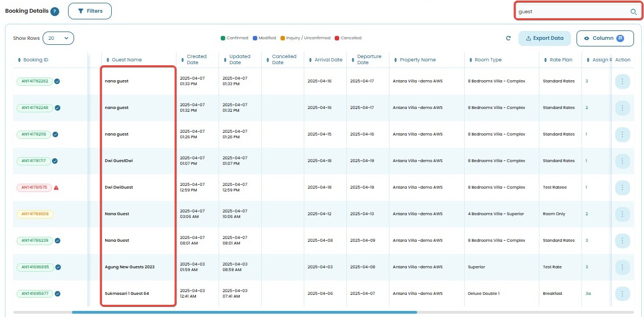644x317 pixels.
Task: Open booking ANT41792116
Action: click(x=34, y=134)
